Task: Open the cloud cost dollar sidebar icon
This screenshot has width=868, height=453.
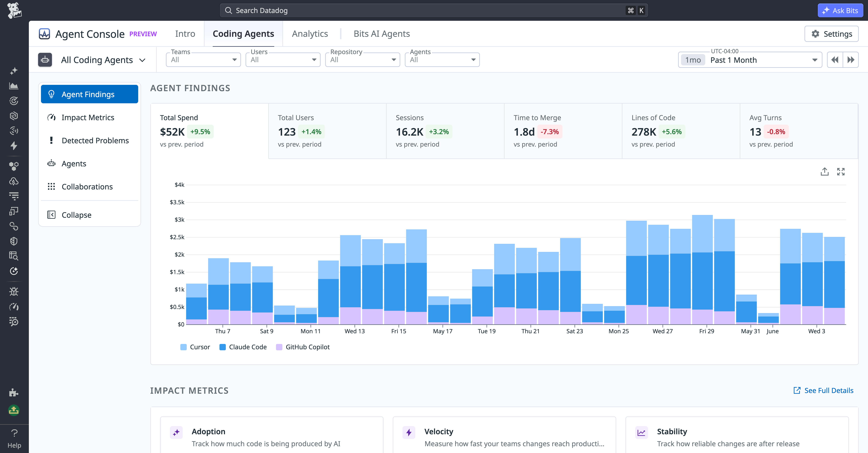Action: [14, 181]
